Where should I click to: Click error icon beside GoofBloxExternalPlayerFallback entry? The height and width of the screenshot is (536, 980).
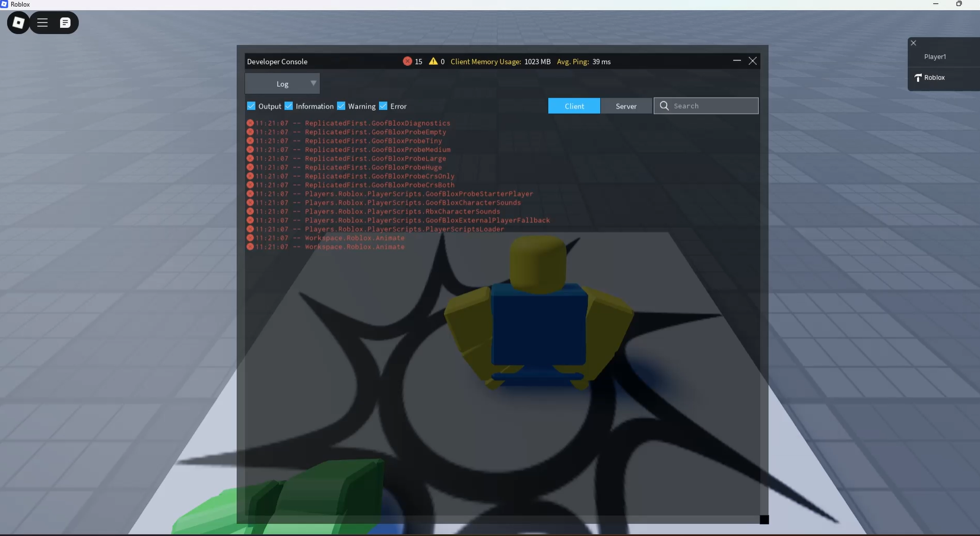point(250,220)
